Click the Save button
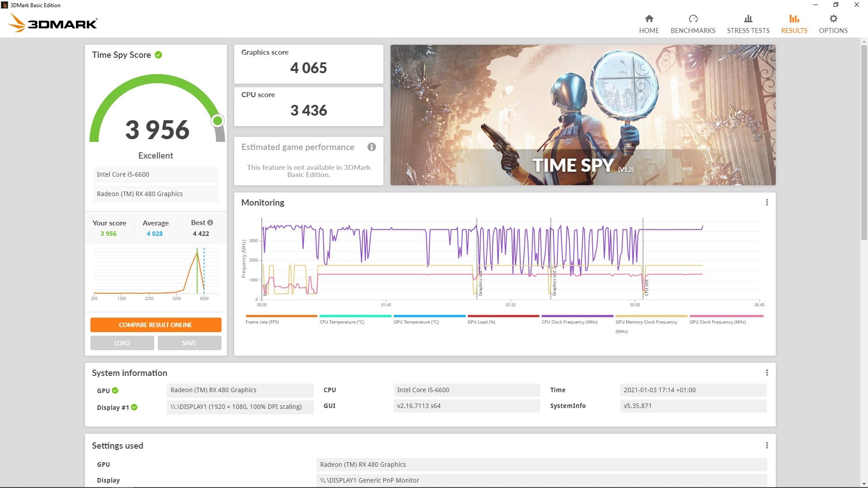This screenshot has height=488, width=868. tap(189, 343)
